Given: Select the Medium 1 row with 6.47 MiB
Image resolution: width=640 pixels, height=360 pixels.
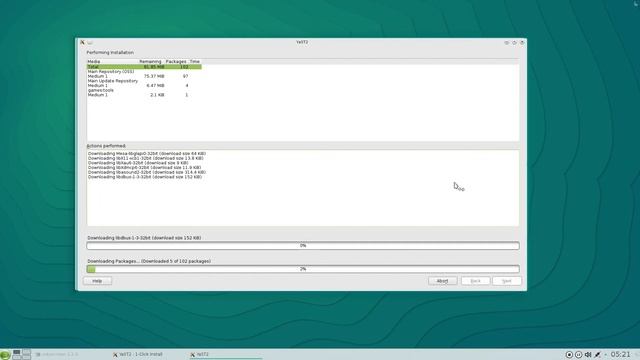Looking at the screenshot, I should coord(144,86).
